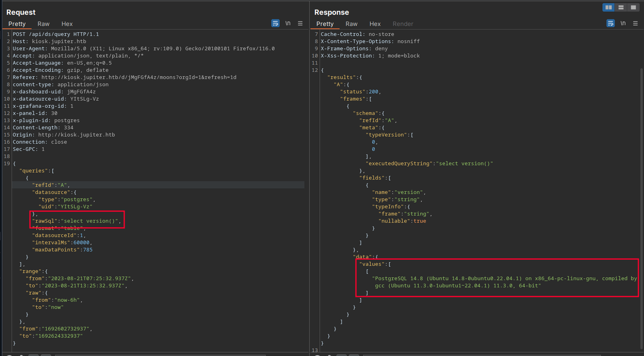This screenshot has width=644, height=356.
Task: Switch Response pane to Pretty tab
Action: tap(325, 24)
